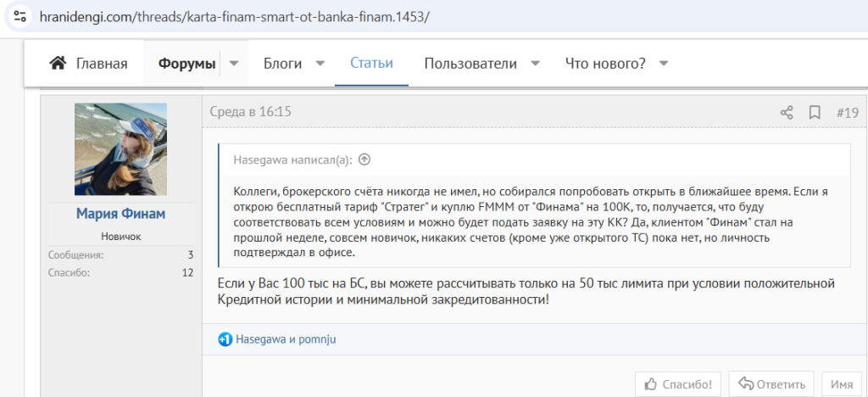The image size is (868, 397).
Task: Click the Ответить button
Action: tap(771, 383)
